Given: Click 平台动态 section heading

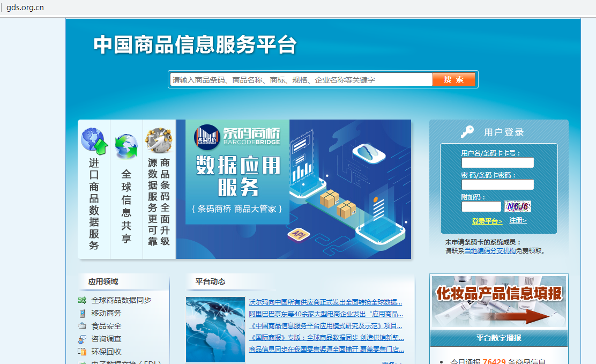Looking at the screenshot, I should 210,282.
